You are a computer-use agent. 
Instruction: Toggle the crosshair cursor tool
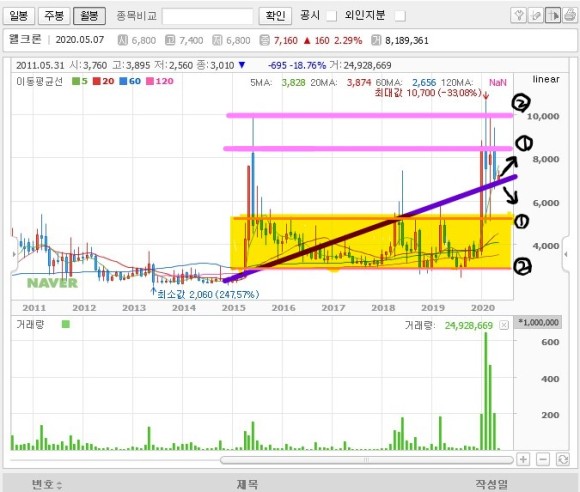pyautogui.click(x=553, y=16)
